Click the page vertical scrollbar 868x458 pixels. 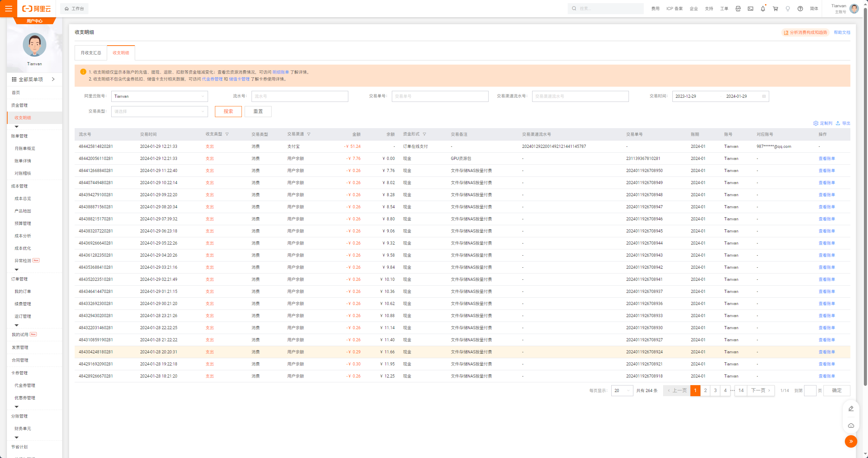(865, 196)
